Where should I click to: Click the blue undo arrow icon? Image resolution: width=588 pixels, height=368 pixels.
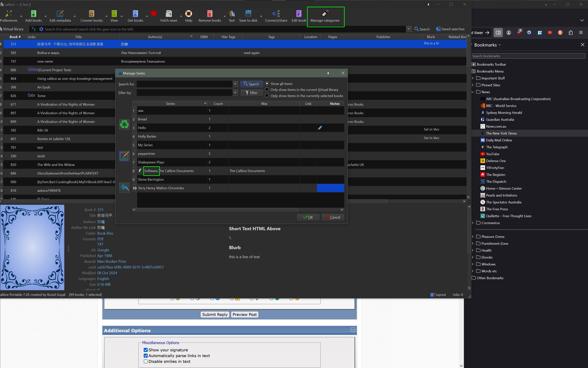coord(124,188)
